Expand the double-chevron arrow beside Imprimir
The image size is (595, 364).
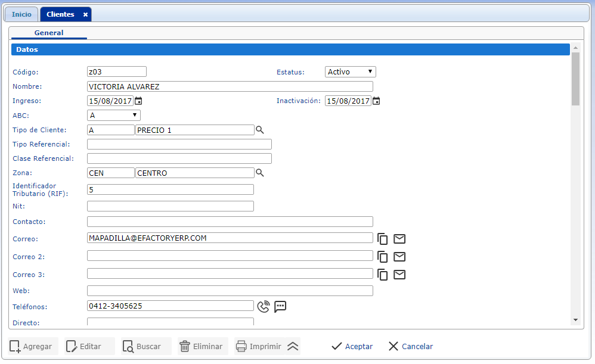(292, 346)
